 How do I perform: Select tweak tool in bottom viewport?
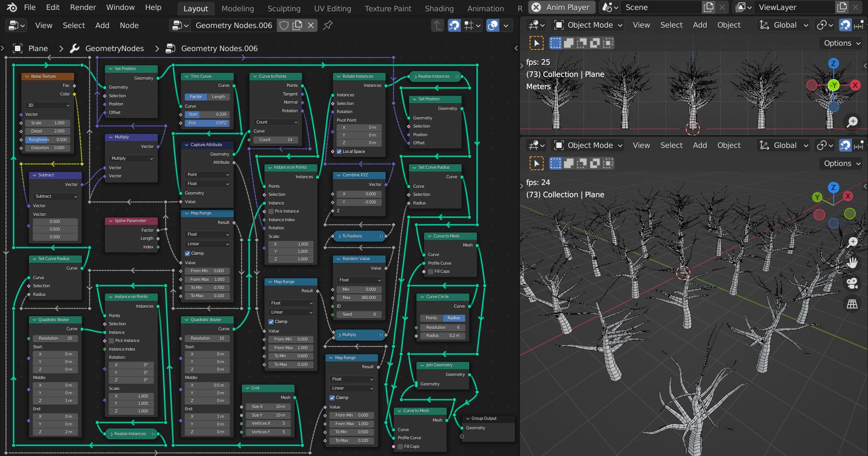pos(537,163)
